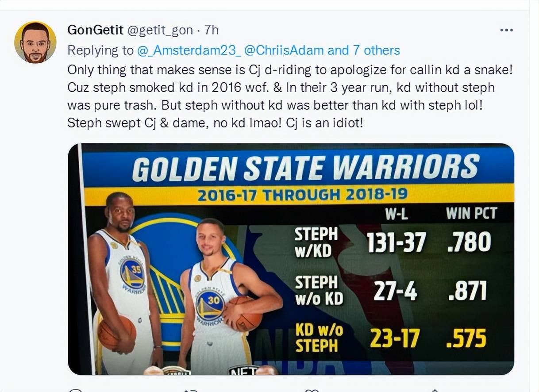Reply using the comment bubble icon
This screenshot has height=392, width=539.
point(76,390)
